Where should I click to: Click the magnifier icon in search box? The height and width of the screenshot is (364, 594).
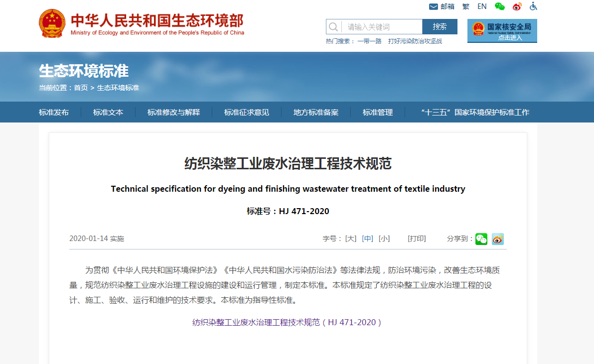pyautogui.click(x=333, y=27)
